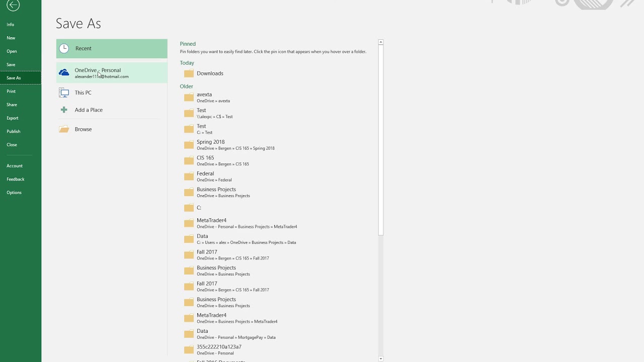The height and width of the screenshot is (362, 644).
Task: Click the folder list scroll up arrow
Action: (380, 42)
